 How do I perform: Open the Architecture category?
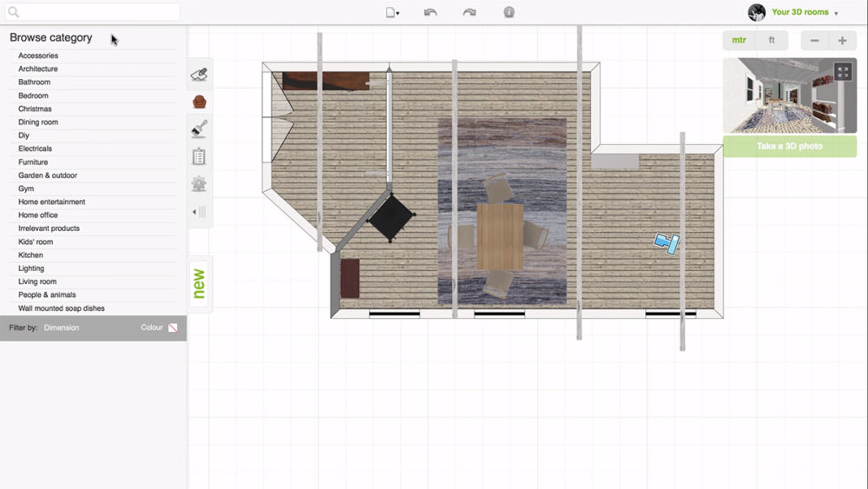38,69
